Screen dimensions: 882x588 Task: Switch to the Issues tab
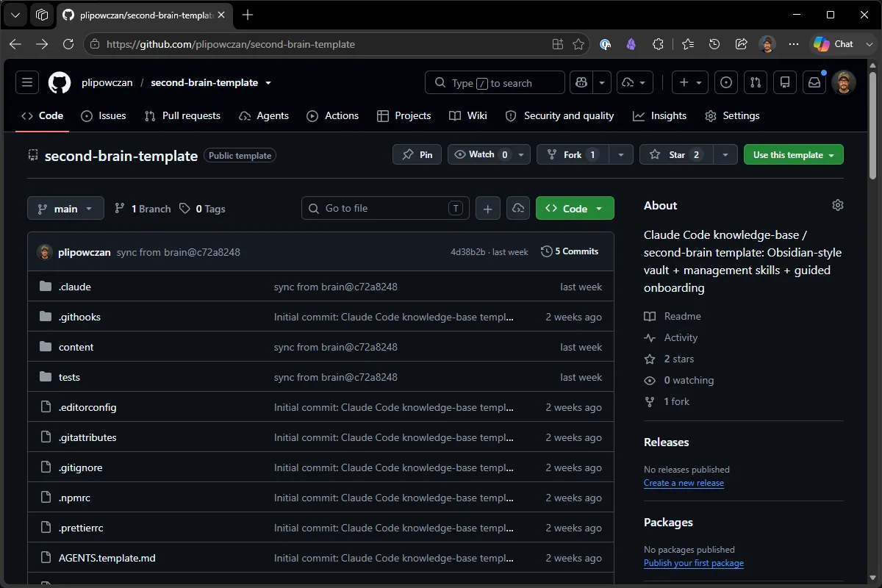click(x=104, y=116)
